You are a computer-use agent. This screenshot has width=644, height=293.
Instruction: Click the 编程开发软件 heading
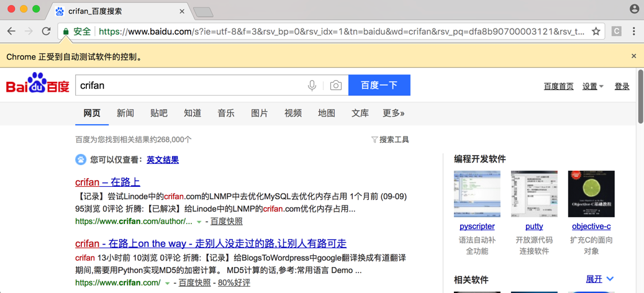click(x=479, y=159)
